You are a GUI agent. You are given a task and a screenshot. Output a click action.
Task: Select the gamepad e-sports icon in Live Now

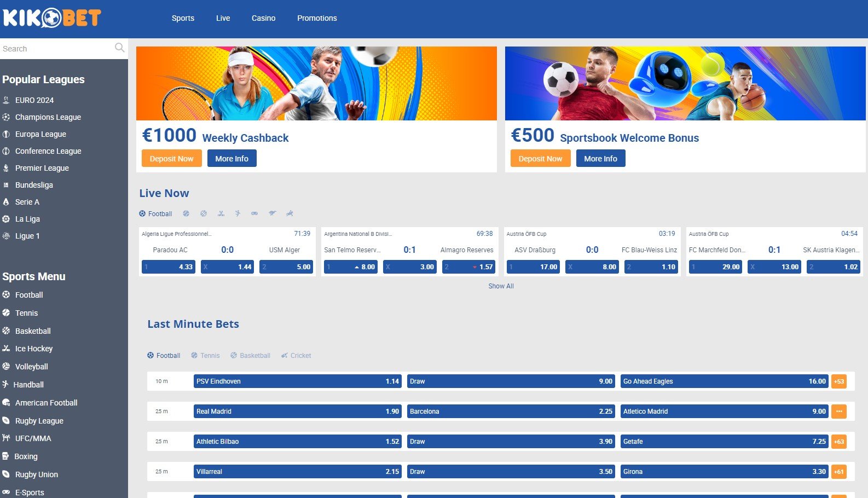point(254,213)
